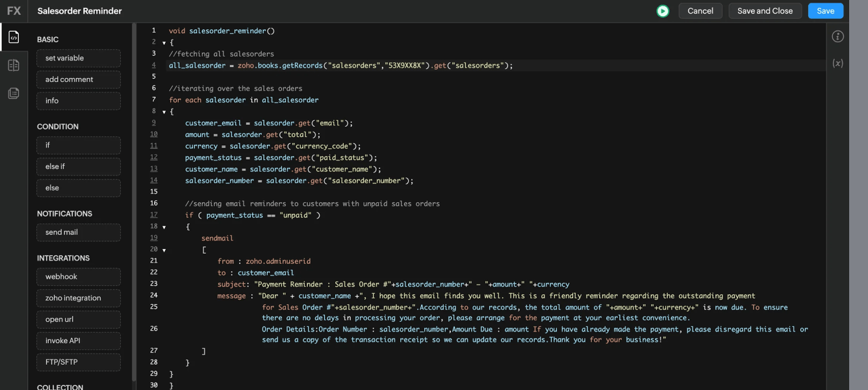Viewport: 868px width, 390px height.
Task: Click line number 19 in the gutter
Action: coord(154,238)
